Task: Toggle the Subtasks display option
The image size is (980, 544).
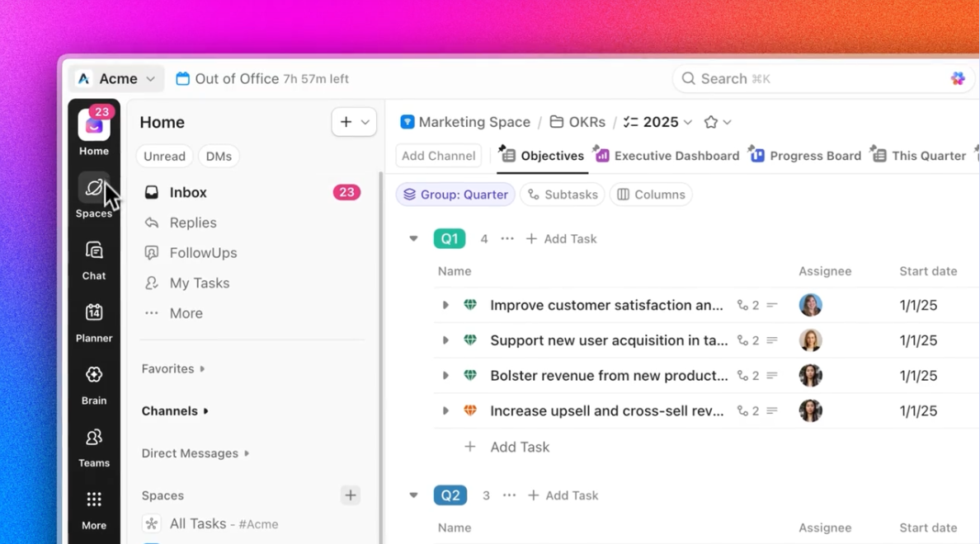Action: (562, 195)
